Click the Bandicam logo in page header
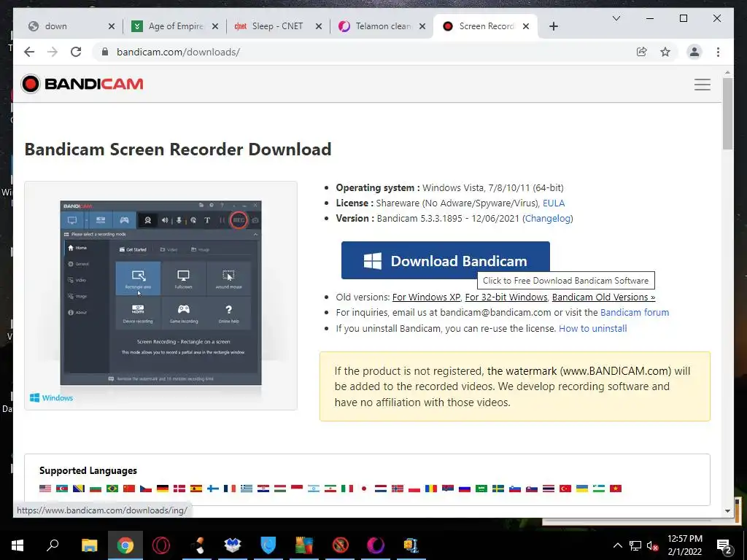Viewport: 747px width, 560px height. [x=82, y=84]
